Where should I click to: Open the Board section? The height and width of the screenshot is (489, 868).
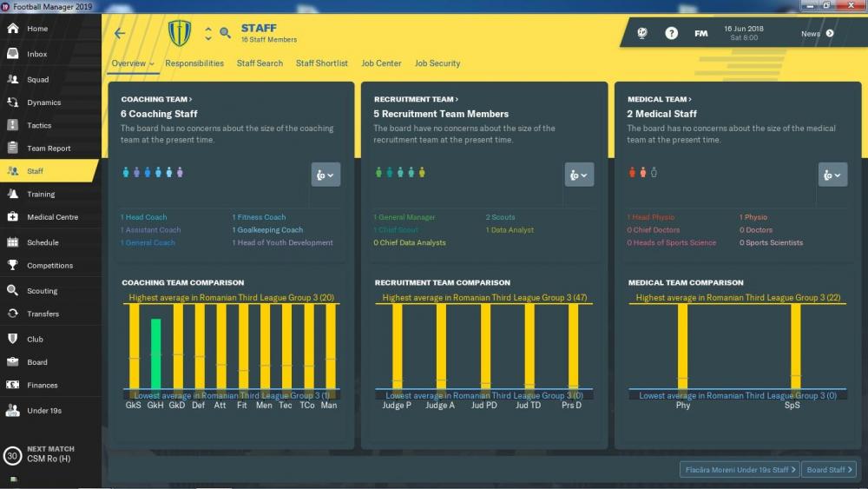point(37,362)
